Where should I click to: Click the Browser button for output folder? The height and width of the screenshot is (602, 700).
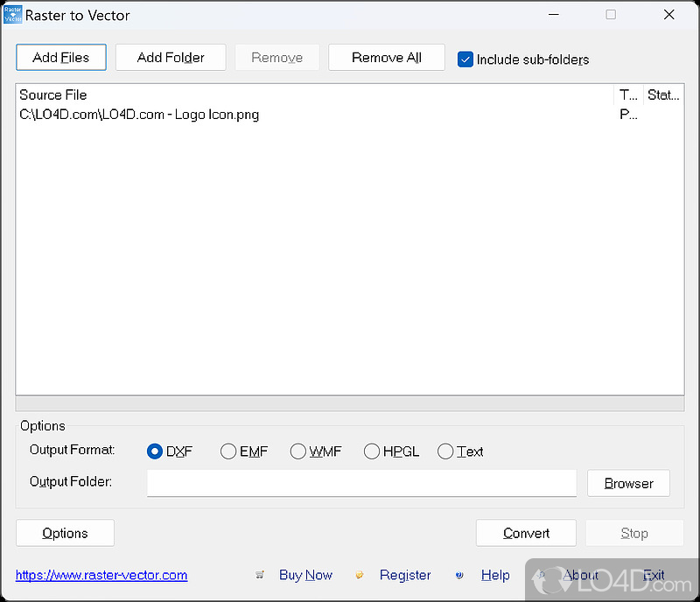point(628,483)
